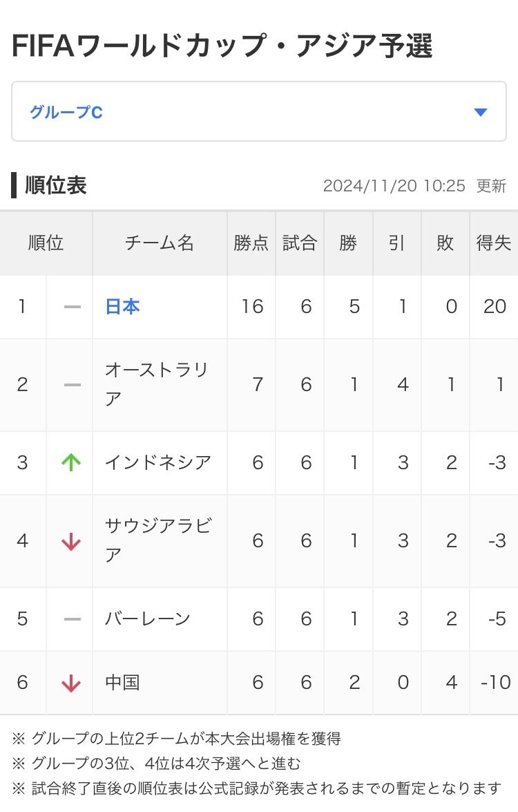Viewport: 518px width, 812px height.
Task: Click the gray dash icon beside バーレーン
Action: coord(72,619)
